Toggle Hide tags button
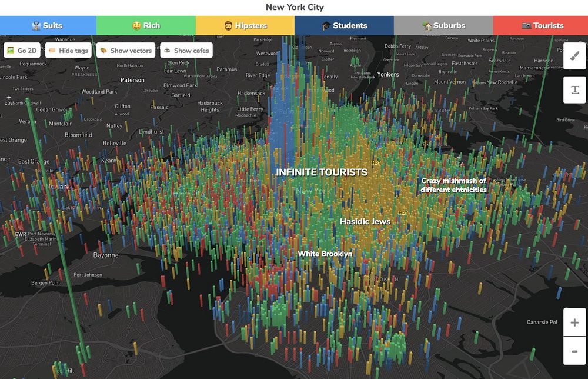 (68, 50)
